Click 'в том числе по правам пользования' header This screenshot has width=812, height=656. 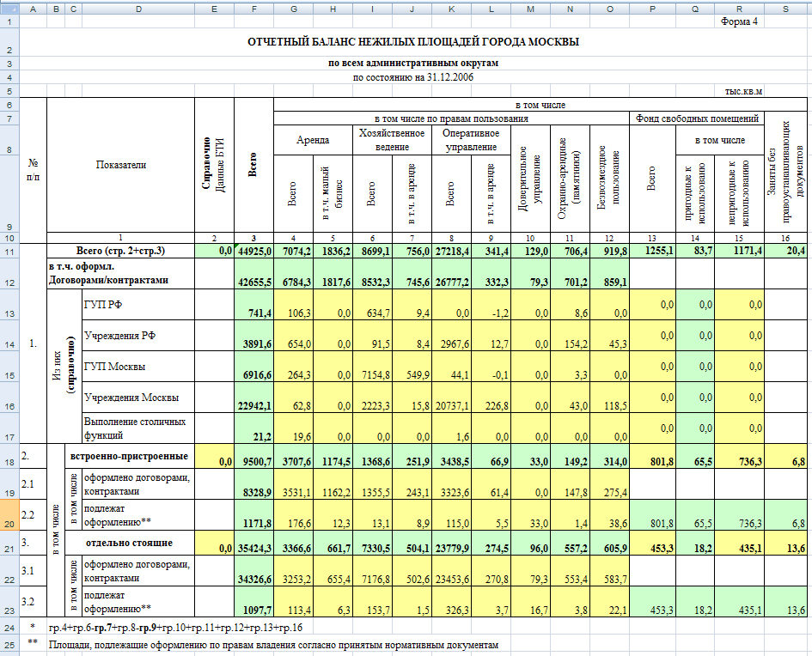click(x=452, y=118)
